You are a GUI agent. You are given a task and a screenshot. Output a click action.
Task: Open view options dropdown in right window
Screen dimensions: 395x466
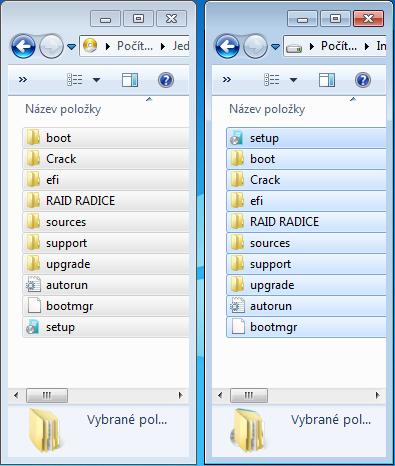click(293, 80)
